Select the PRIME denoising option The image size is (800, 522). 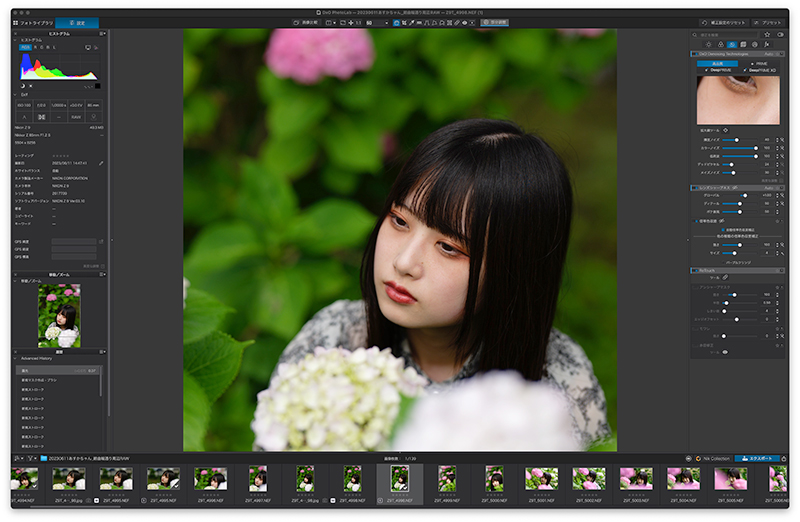(759, 63)
